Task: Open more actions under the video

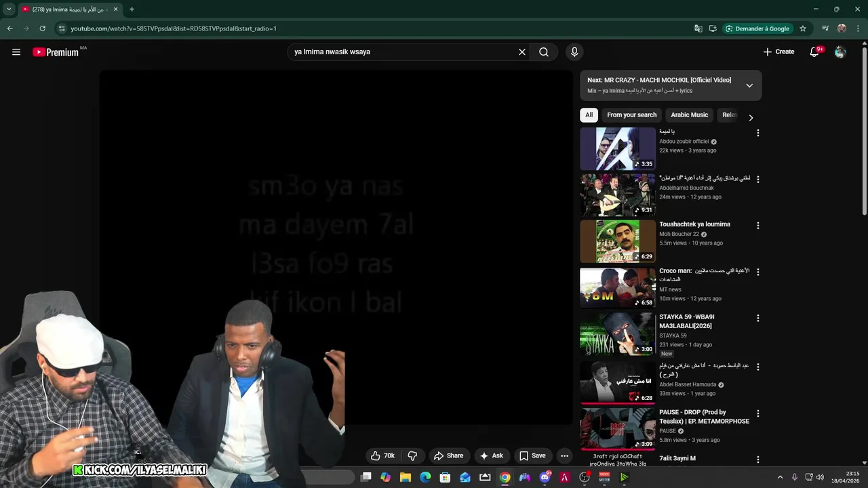Action: pyautogui.click(x=564, y=455)
